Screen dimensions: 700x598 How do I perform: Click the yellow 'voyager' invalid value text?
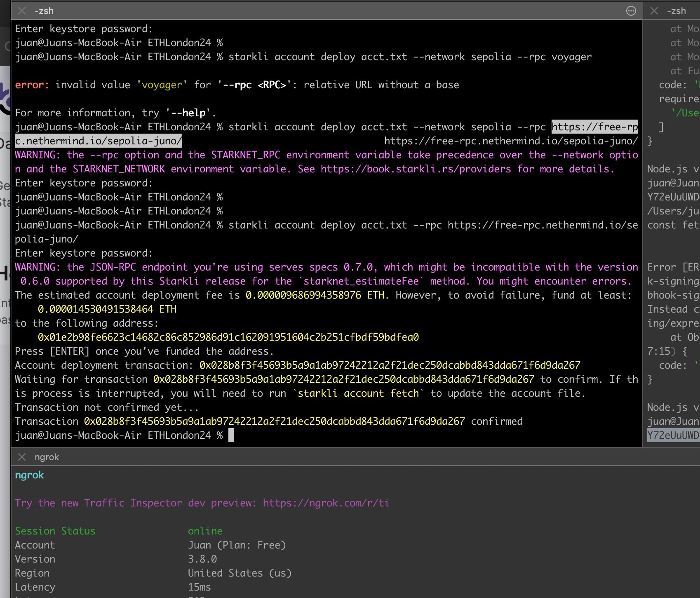162,85
